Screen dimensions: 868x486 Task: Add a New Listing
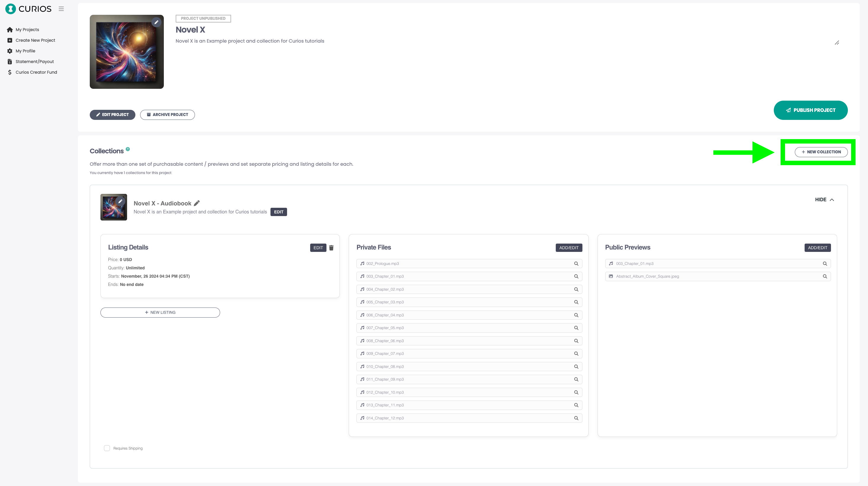tap(160, 312)
